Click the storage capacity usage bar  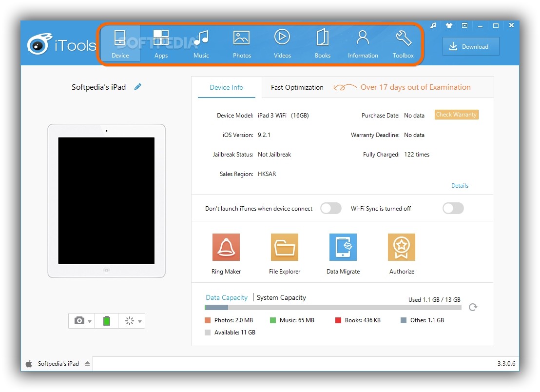point(333,307)
